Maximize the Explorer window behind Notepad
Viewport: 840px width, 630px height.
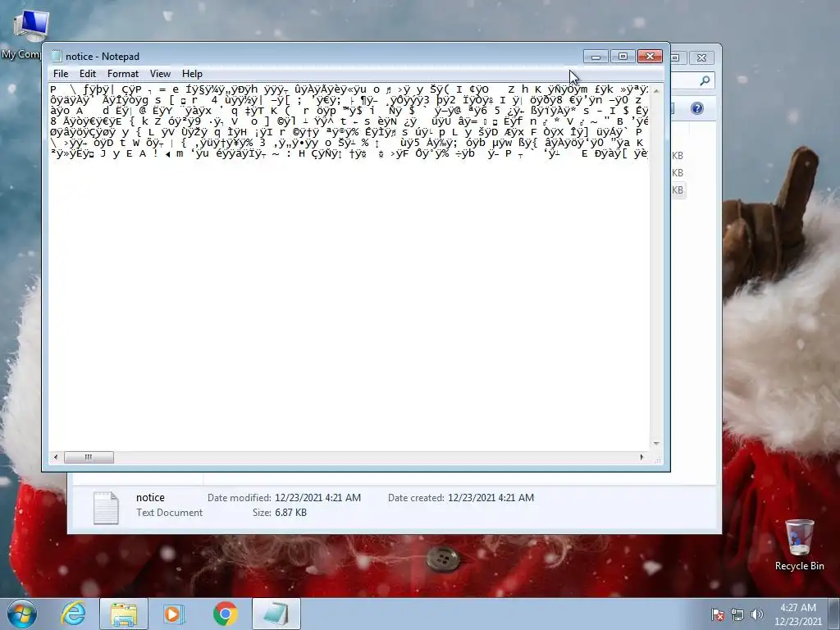point(676,57)
